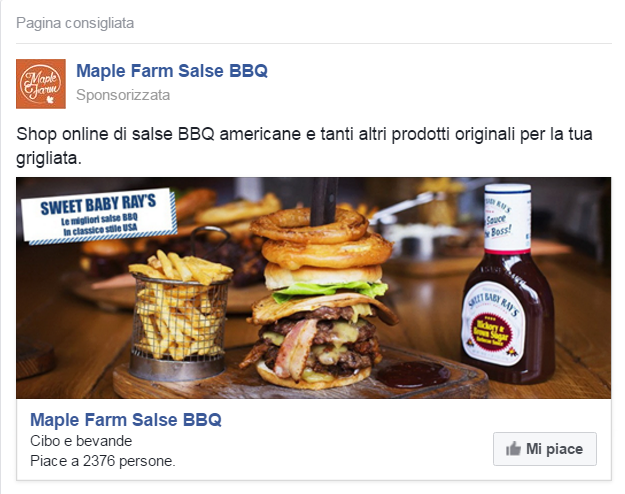Click the Cibo e bevande category text
The image size is (625, 494).
click(x=81, y=441)
